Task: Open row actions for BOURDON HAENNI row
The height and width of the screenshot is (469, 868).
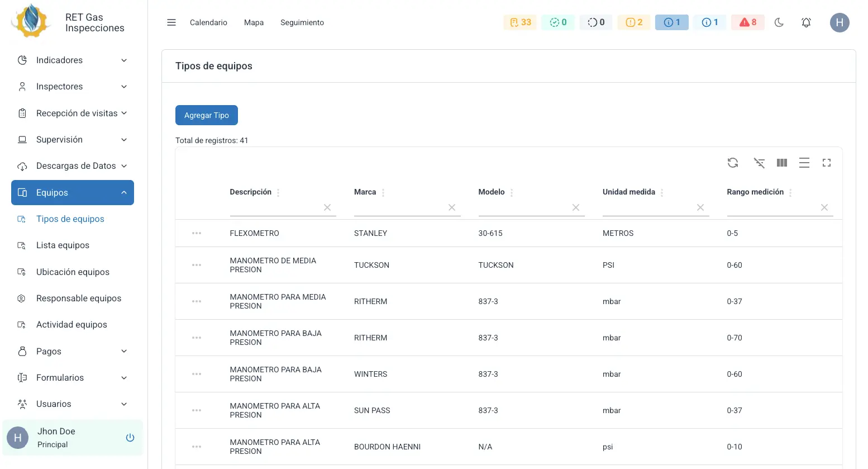Action: (x=197, y=447)
